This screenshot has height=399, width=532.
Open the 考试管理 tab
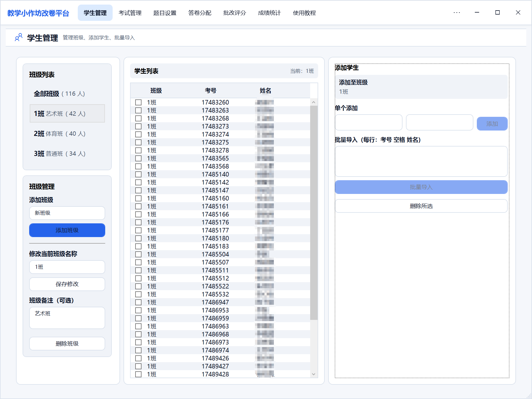point(130,13)
